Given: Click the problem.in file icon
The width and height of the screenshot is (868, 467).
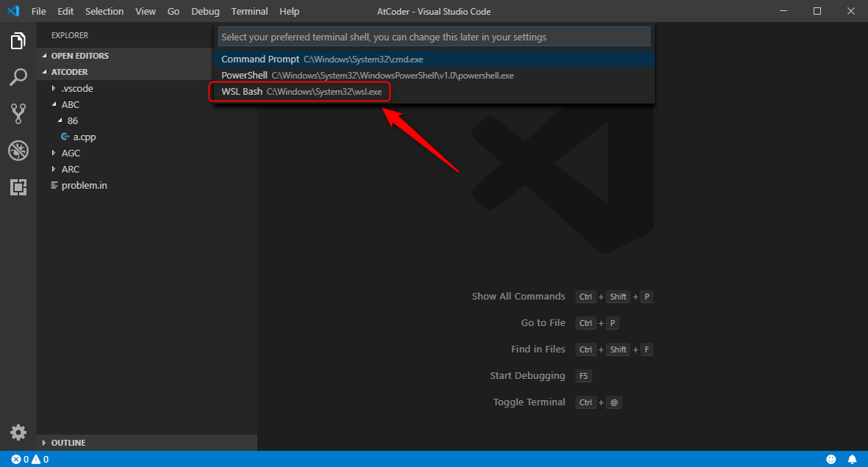Looking at the screenshot, I should pyautogui.click(x=54, y=185).
